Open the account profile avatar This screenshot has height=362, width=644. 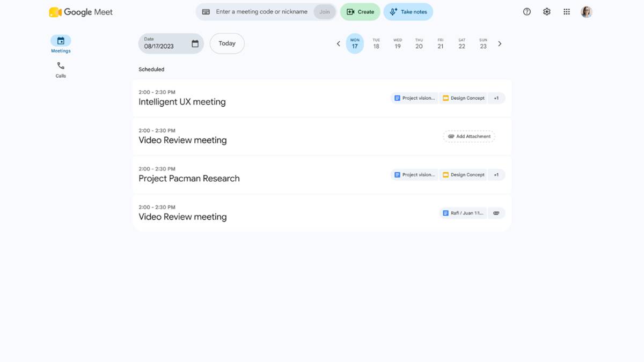pyautogui.click(x=587, y=12)
